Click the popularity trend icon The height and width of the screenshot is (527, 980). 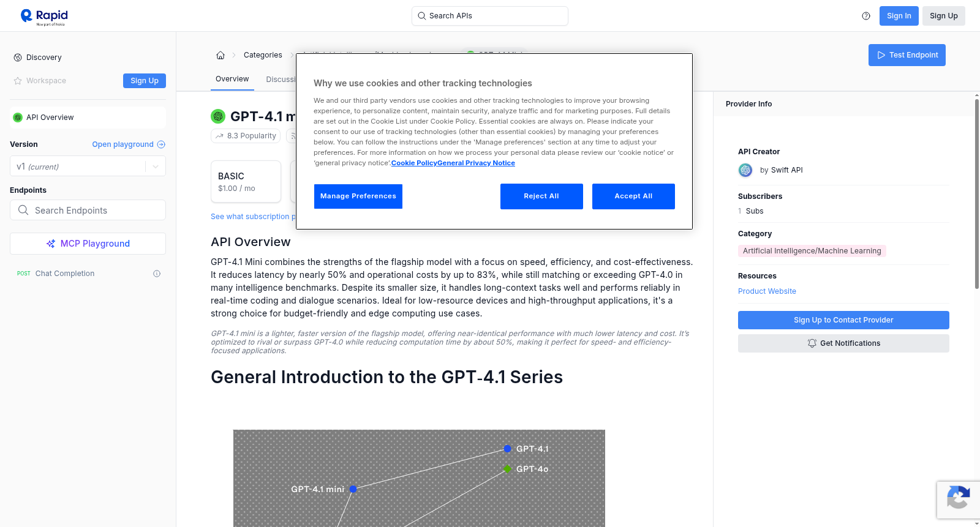pos(219,136)
